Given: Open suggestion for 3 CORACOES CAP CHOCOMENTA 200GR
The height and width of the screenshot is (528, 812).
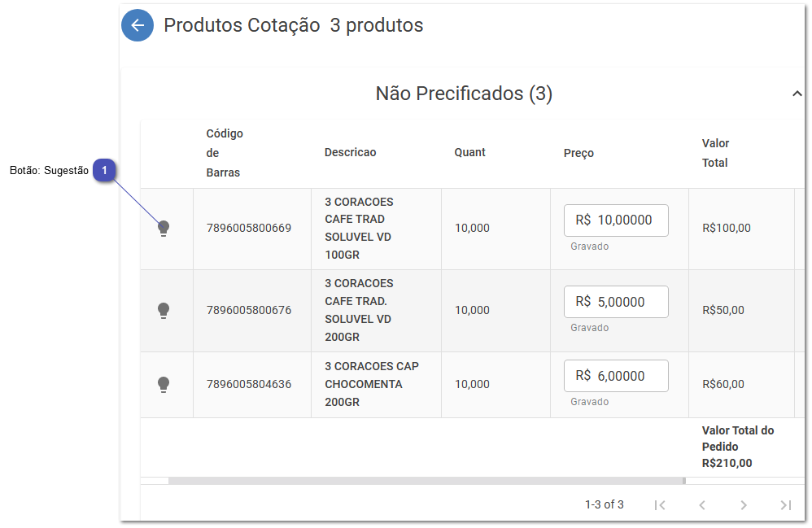Looking at the screenshot, I should pyautogui.click(x=164, y=384).
